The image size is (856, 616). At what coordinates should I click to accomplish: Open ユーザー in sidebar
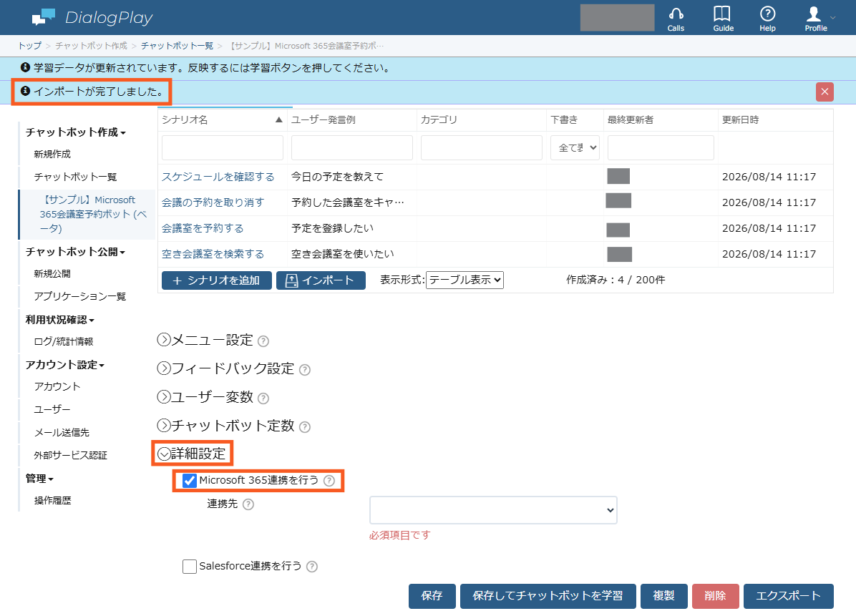coord(52,410)
